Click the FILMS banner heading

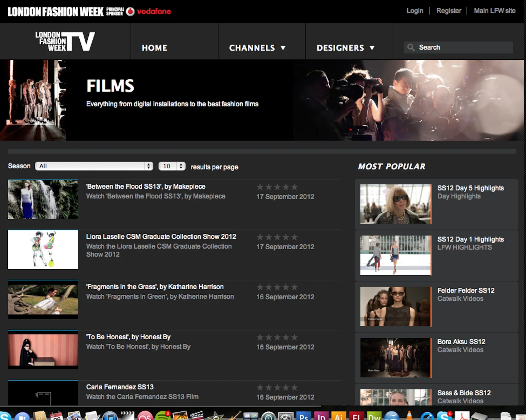coord(110,86)
